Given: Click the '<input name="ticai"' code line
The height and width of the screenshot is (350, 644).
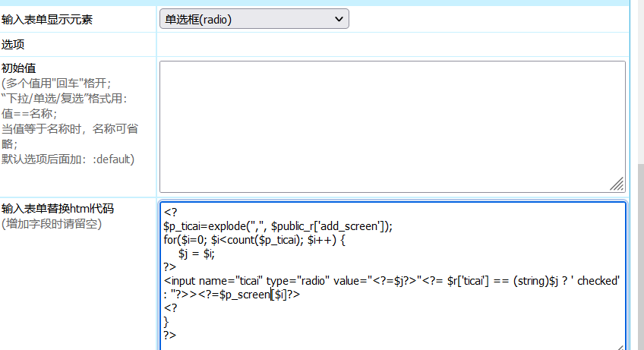Looking at the screenshot, I should point(304,281).
